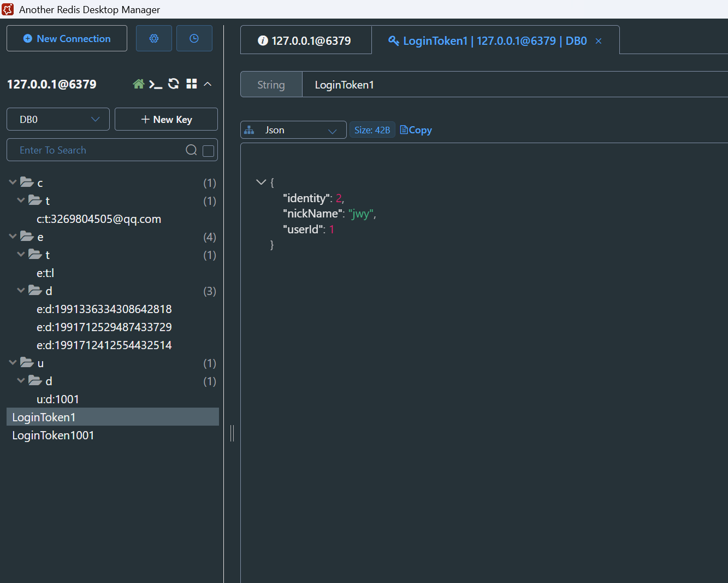Collapse the u folder
The height and width of the screenshot is (583, 728).
(x=13, y=362)
